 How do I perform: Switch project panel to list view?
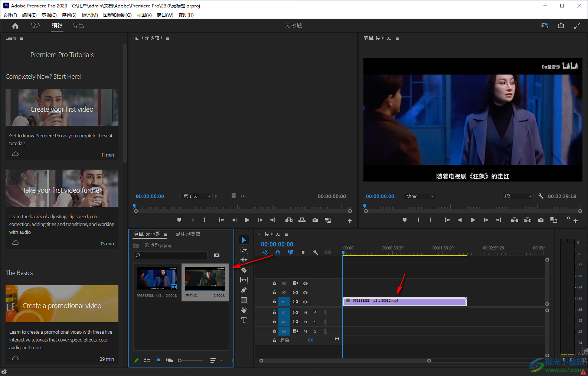tap(147, 360)
